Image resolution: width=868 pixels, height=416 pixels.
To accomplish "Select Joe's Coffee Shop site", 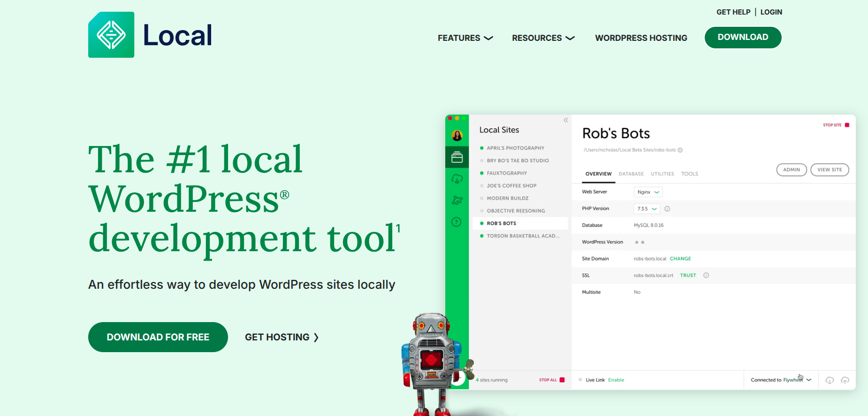I will click(x=511, y=186).
